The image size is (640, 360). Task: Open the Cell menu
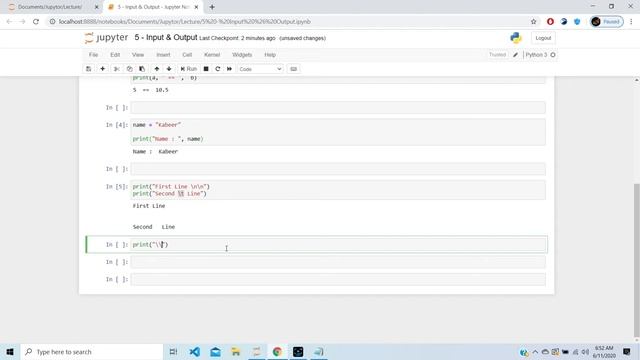pyautogui.click(x=187, y=55)
